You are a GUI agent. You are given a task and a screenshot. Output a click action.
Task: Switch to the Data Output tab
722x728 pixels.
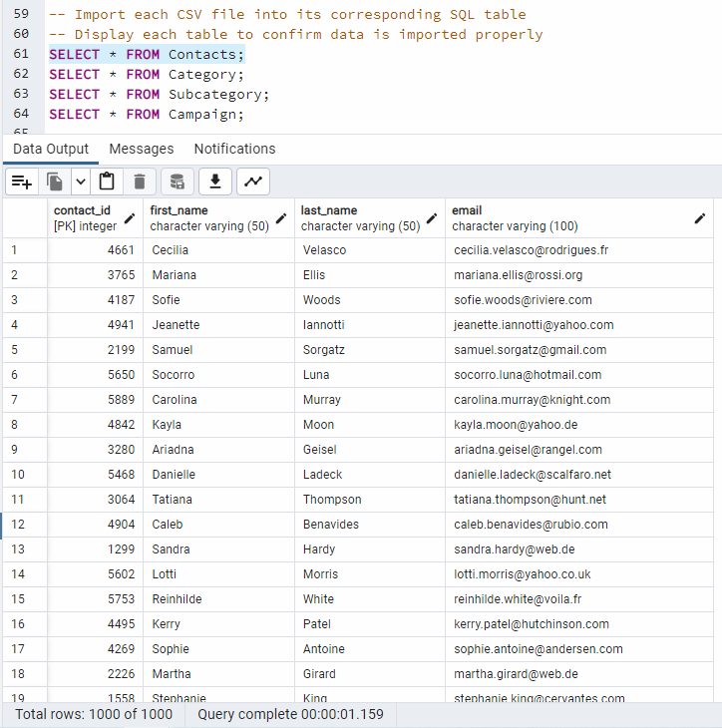coord(51,149)
